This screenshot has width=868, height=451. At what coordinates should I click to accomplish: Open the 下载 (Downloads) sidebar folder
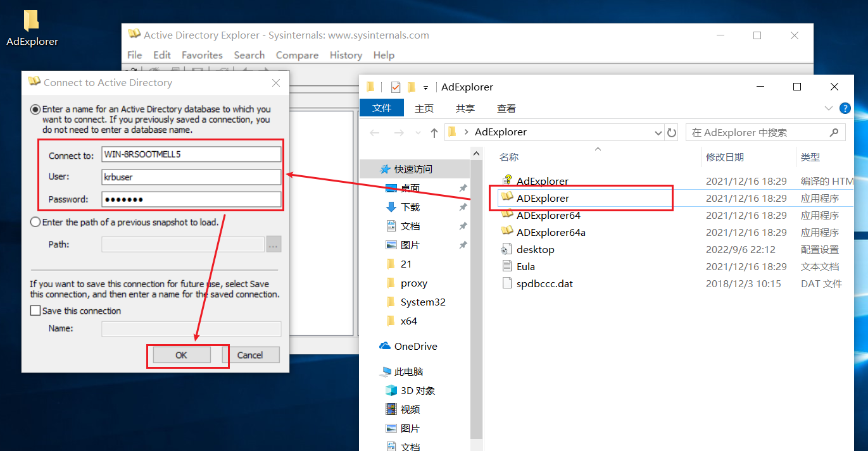click(x=403, y=207)
